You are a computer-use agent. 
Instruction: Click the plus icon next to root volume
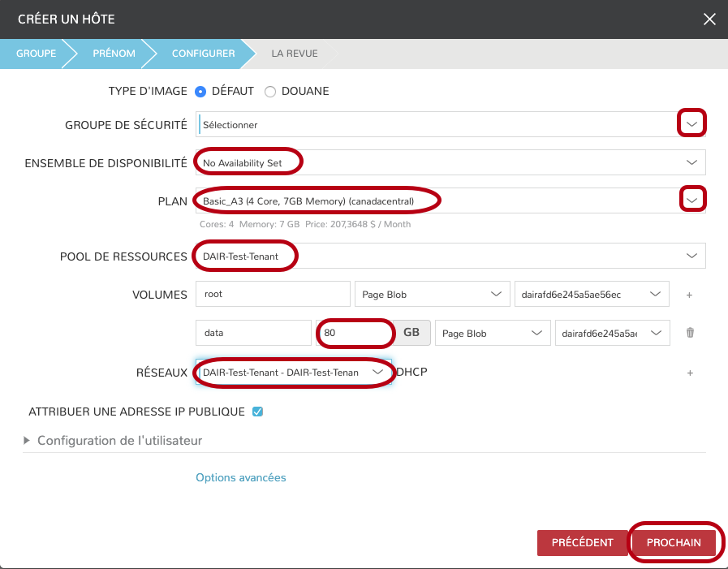(x=689, y=295)
